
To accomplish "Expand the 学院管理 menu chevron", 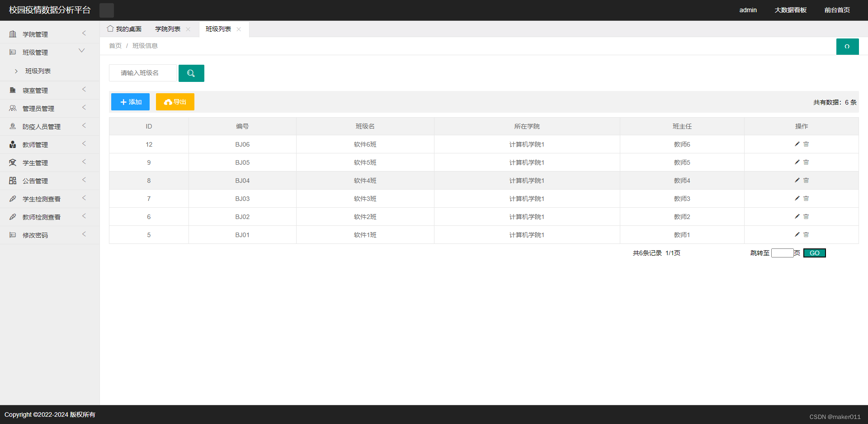I will coord(84,33).
